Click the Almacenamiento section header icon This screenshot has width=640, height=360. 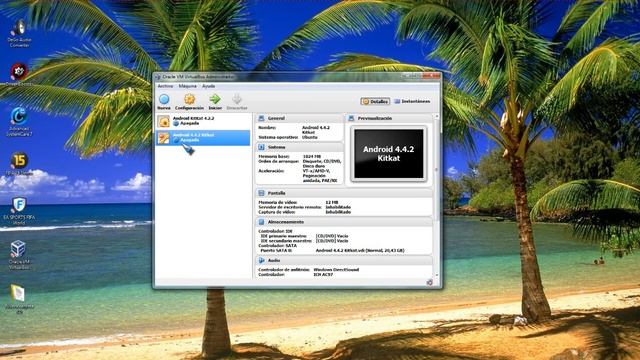(x=262, y=222)
